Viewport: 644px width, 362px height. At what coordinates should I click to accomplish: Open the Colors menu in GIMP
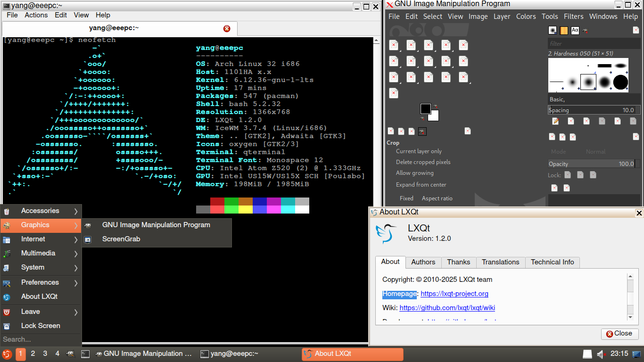(x=526, y=16)
